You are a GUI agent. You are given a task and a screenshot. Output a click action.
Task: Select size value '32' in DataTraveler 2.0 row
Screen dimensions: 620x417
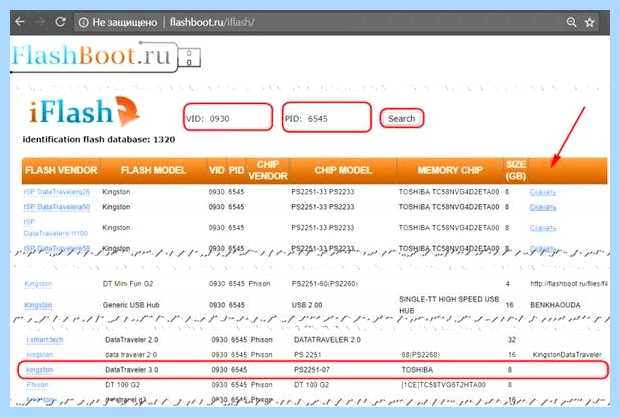click(x=512, y=340)
